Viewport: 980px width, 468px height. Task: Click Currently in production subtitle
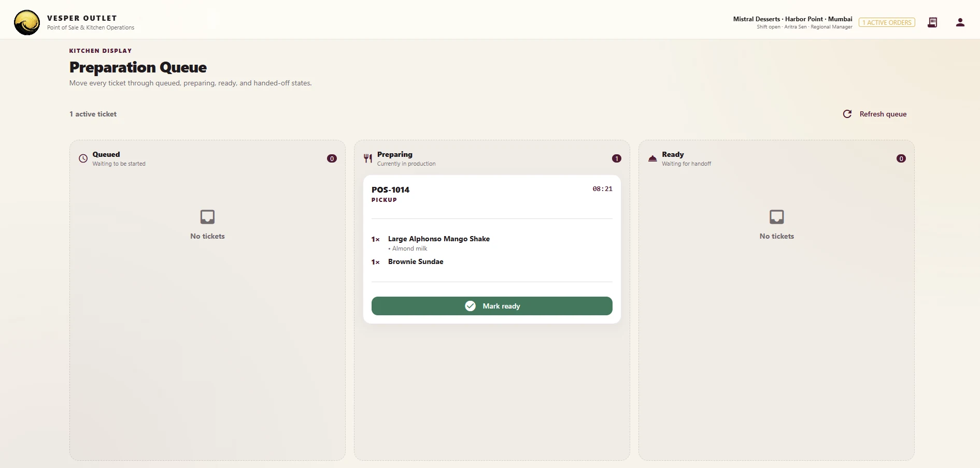click(406, 164)
